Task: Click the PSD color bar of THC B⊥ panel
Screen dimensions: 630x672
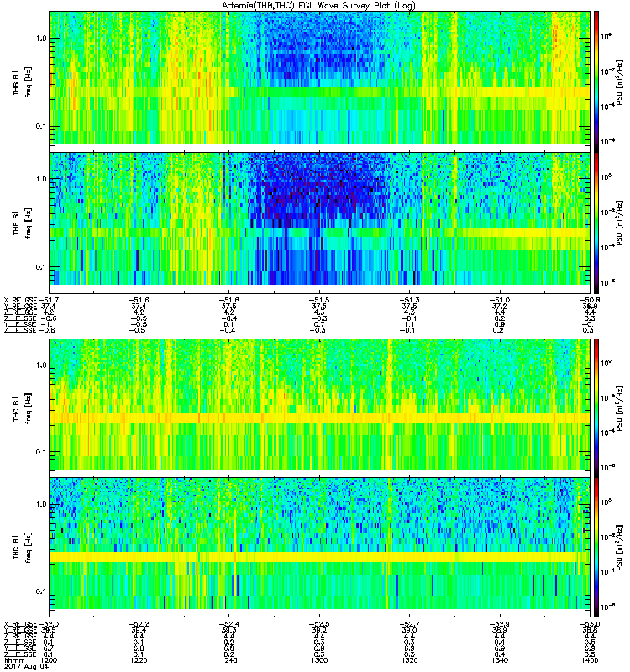Action: tap(596, 407)
